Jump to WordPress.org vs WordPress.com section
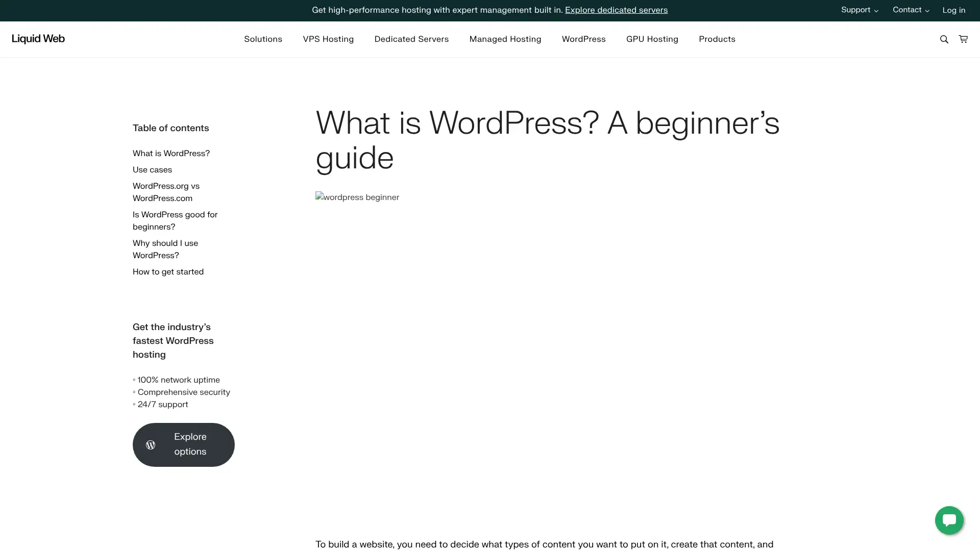The width and height of the screenshot is (980, 551). point(166,192)
